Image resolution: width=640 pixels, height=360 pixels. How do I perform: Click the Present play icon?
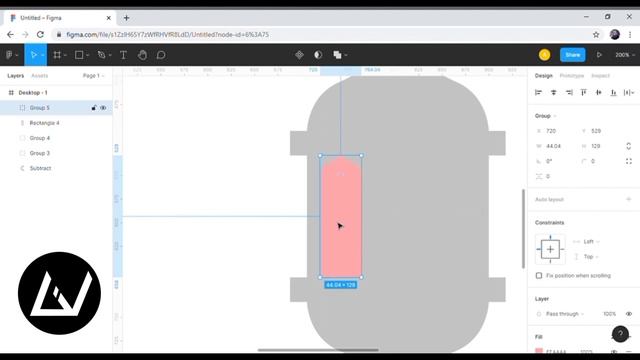click(x=599, y=55)
